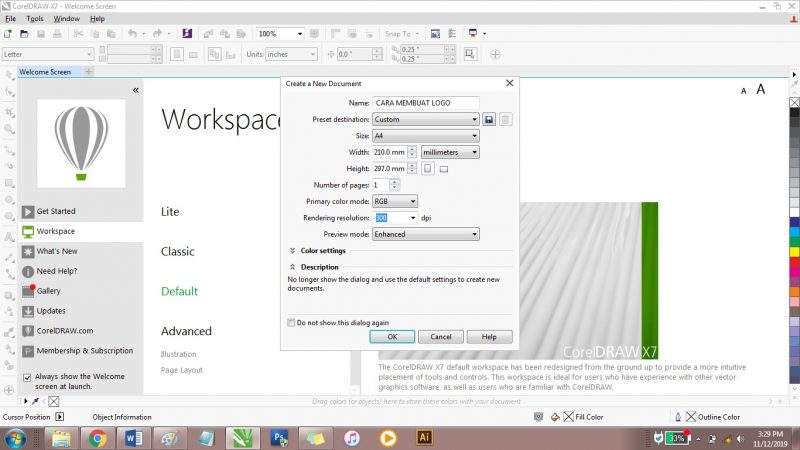Select the no-color X swatch in palette
This screenshot has width=800, height=450.
click(794, 103)
